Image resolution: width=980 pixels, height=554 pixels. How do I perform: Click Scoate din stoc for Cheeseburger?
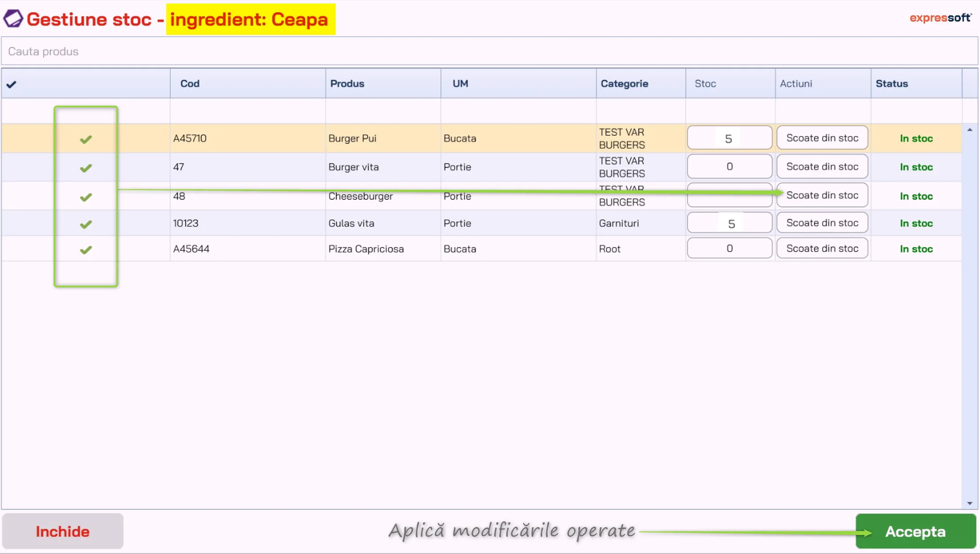pyautogui.click(x=822, y=195)
